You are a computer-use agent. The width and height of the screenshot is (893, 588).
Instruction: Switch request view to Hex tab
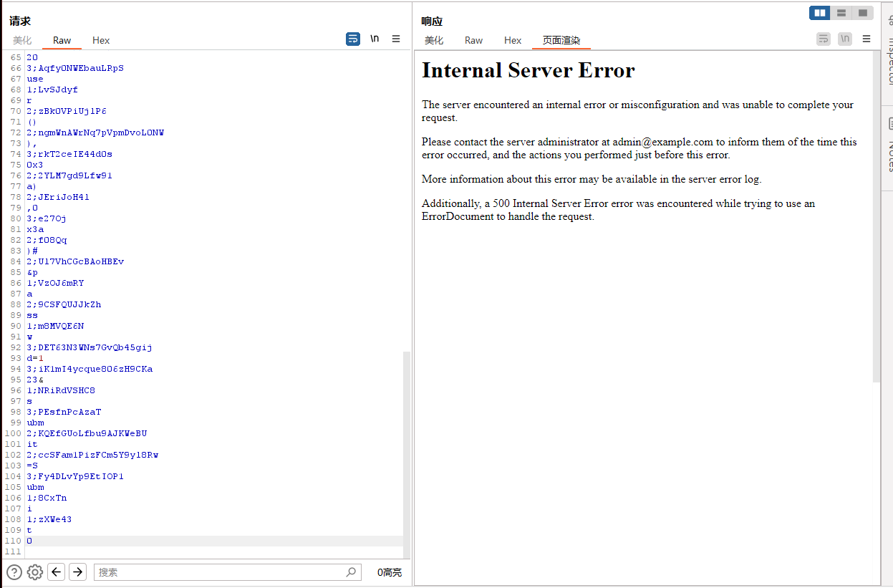[x=101, y=41]
